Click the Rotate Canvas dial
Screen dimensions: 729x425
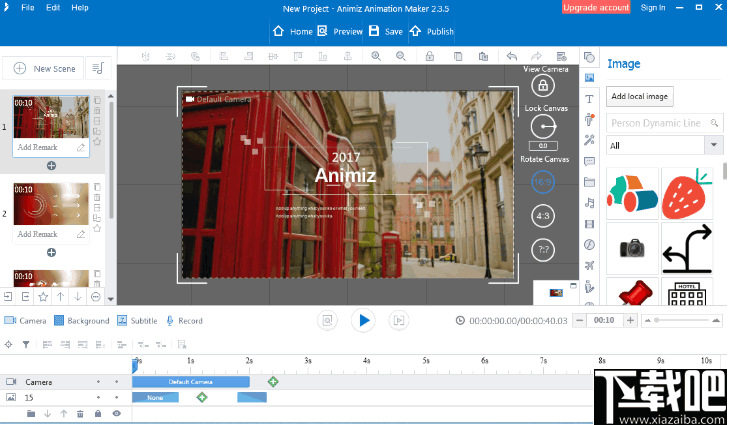[543, 127]
